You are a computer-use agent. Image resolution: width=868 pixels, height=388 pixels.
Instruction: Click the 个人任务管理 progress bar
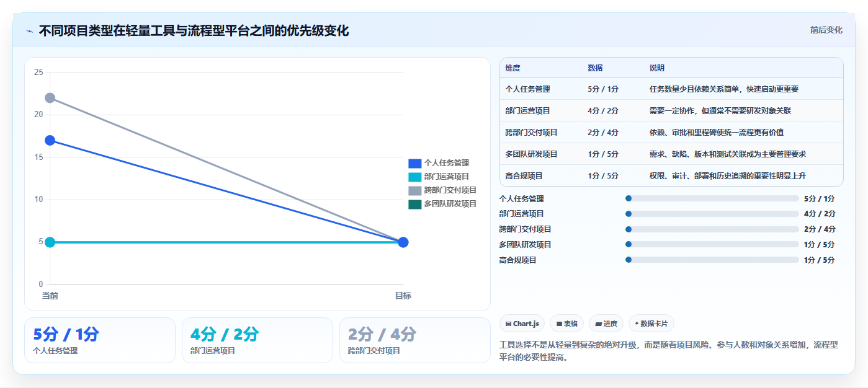pos(712,198)
